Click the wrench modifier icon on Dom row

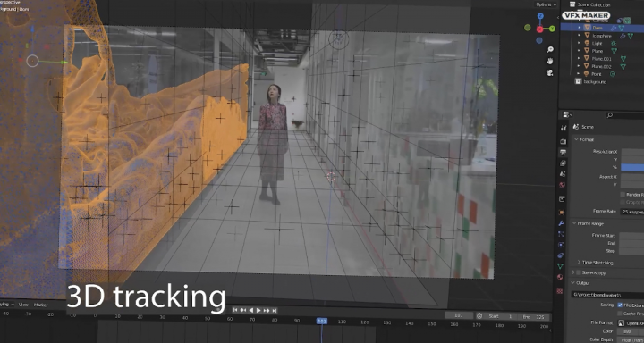pyautogui.click(x=614, y=28)
